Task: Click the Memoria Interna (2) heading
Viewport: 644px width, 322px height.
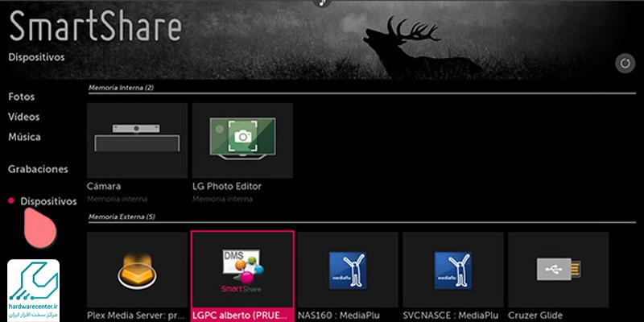Action: pyautogui.click(x=122, y=88)
